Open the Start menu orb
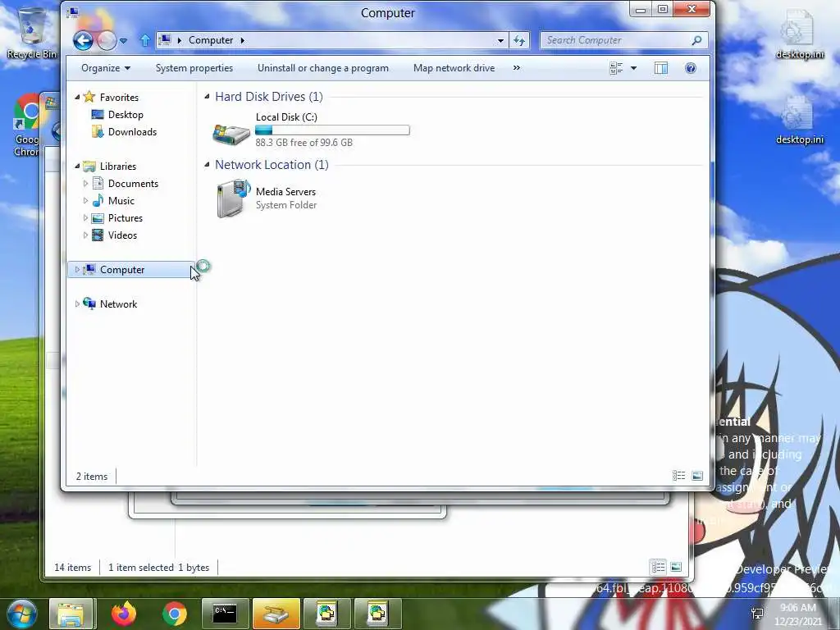Screen dimensions: 840x630 (x=21, y=614)
